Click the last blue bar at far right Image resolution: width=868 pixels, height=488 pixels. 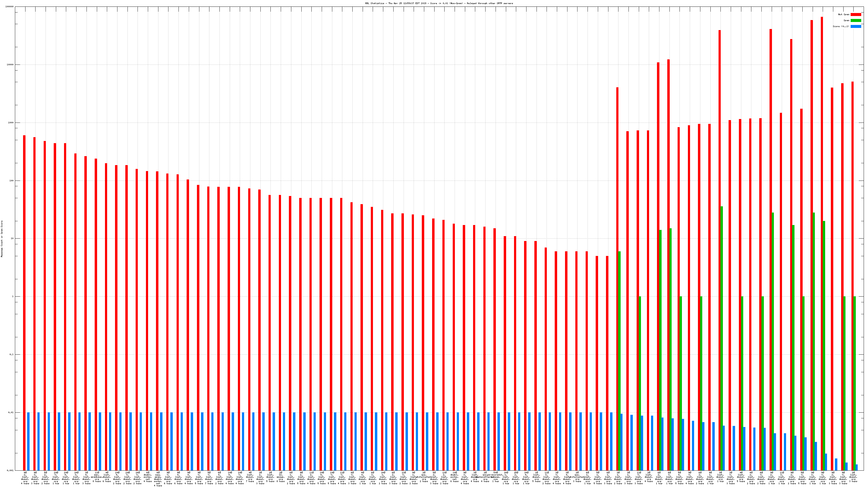pos(856,467)
